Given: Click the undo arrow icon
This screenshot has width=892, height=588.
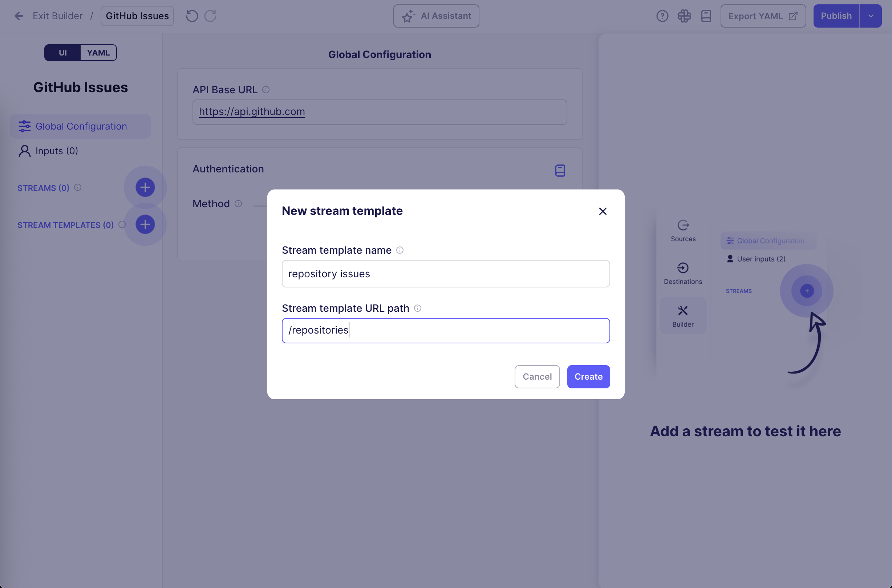Looking at the screenshot, I should [192, 16].
